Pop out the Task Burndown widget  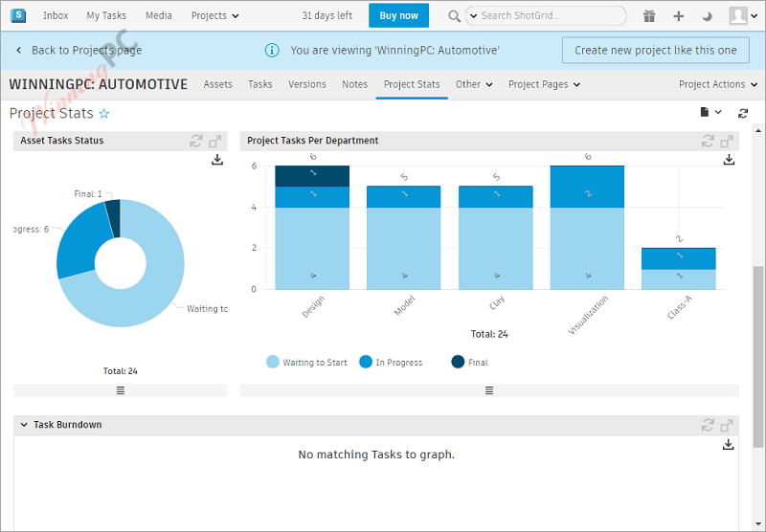point(727,425)
